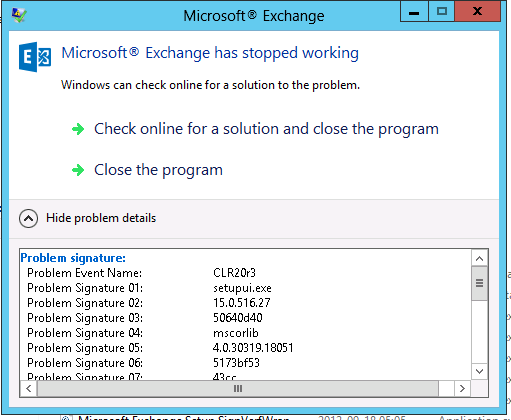511x420 pixels.
Task: Click the CLR20r3 problem event name value
Action: 234,273
